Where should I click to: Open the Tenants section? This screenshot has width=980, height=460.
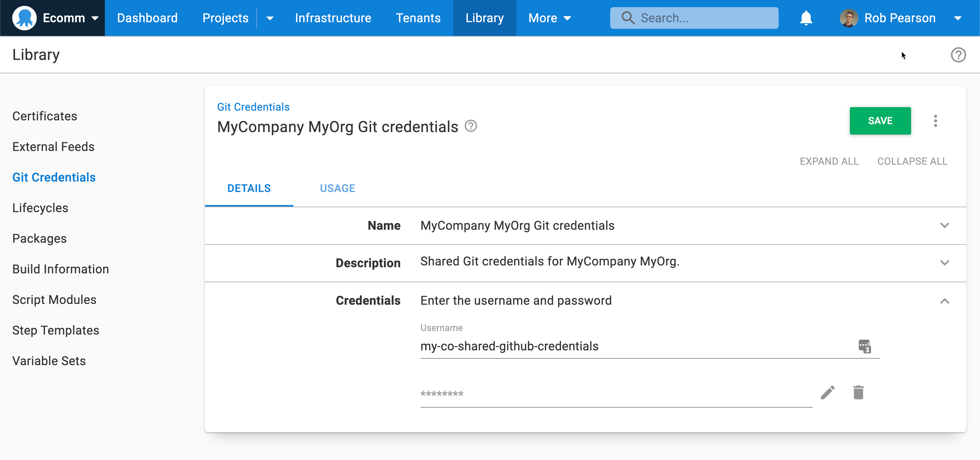[418, 18]
